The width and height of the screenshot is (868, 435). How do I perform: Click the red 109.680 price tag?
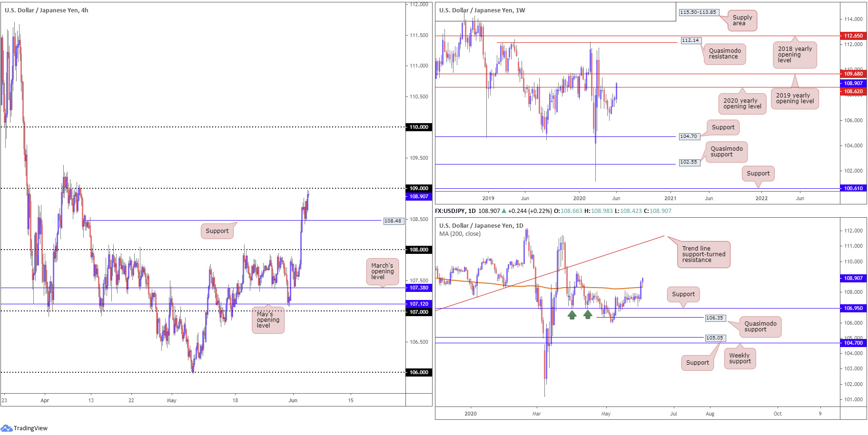(x=853, y=74)
